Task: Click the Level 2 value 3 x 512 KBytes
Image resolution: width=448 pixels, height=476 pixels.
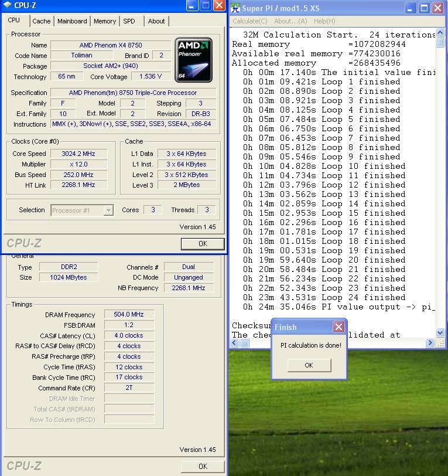Action: click(x=187, y=175)
